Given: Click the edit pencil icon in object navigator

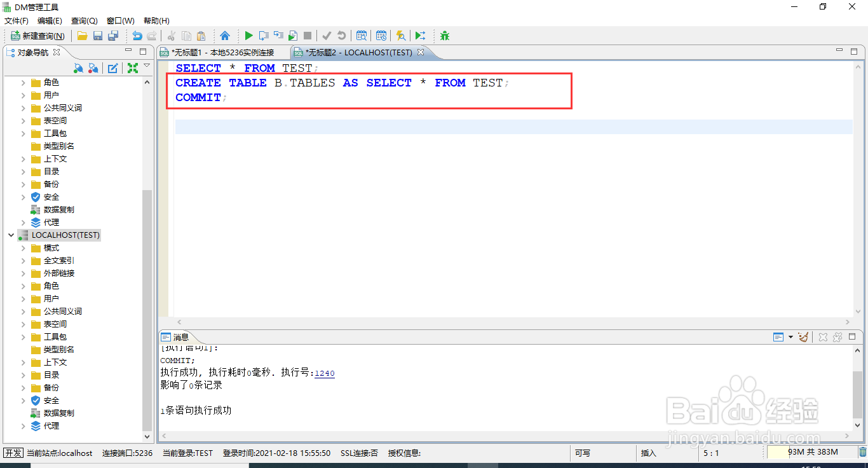Looking at the screenshot, I should [112, 68].
